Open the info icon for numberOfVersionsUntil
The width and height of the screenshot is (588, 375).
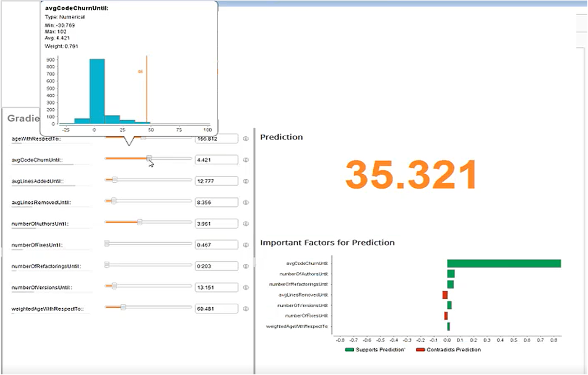click(x=246, y=287)
